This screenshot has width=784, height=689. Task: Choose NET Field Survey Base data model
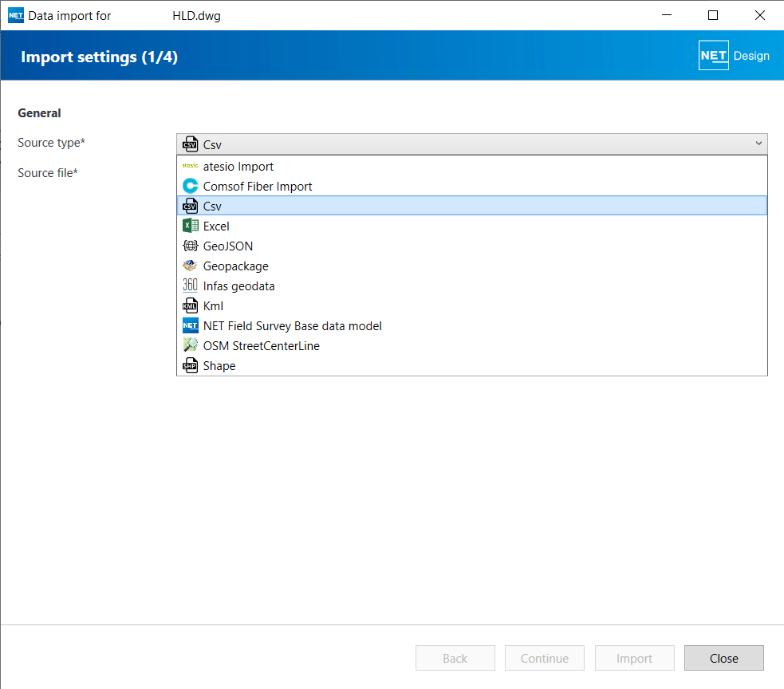[x=292, y=325]
